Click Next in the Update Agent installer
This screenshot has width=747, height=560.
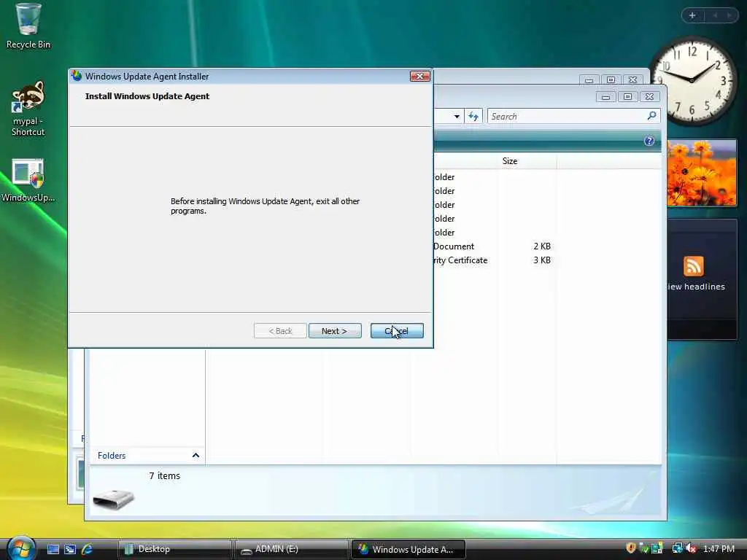coord(335,331)
